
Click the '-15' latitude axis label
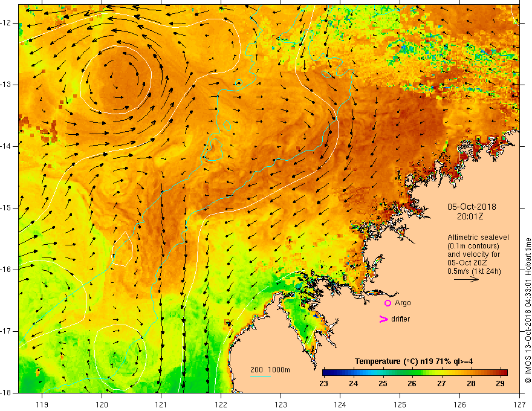coord(7,208)
